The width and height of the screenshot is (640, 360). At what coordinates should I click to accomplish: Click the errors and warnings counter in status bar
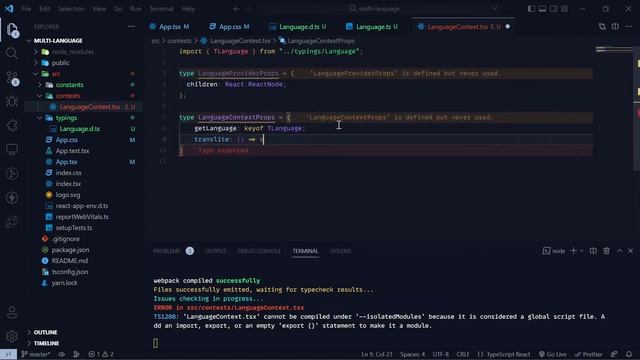[x=101, y=354]
